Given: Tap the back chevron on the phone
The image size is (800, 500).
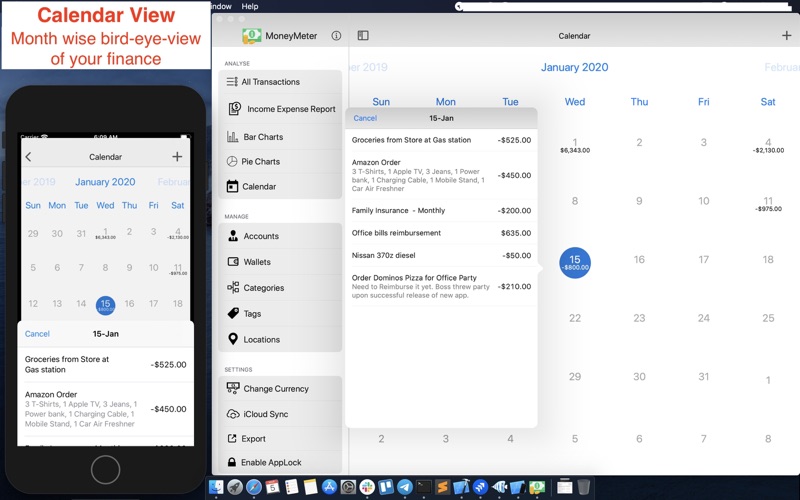Looking at the screenshot, I should point(29,157).
